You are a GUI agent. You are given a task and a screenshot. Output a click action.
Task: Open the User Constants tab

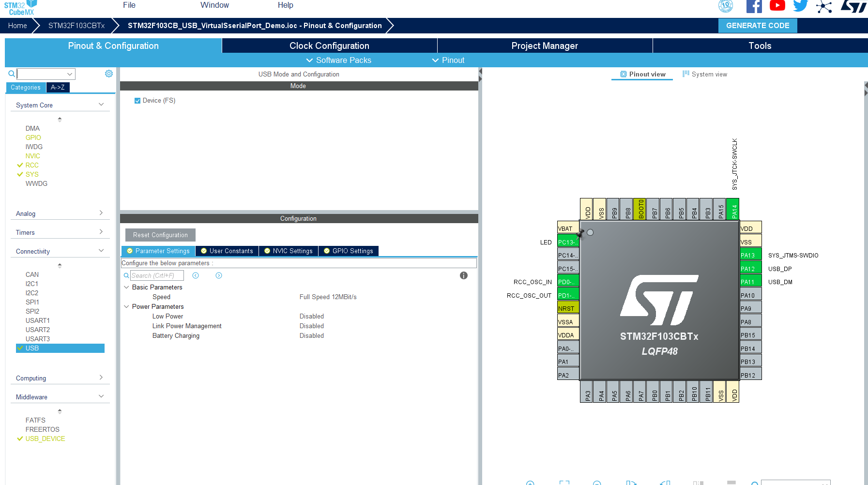click(227, 251)
